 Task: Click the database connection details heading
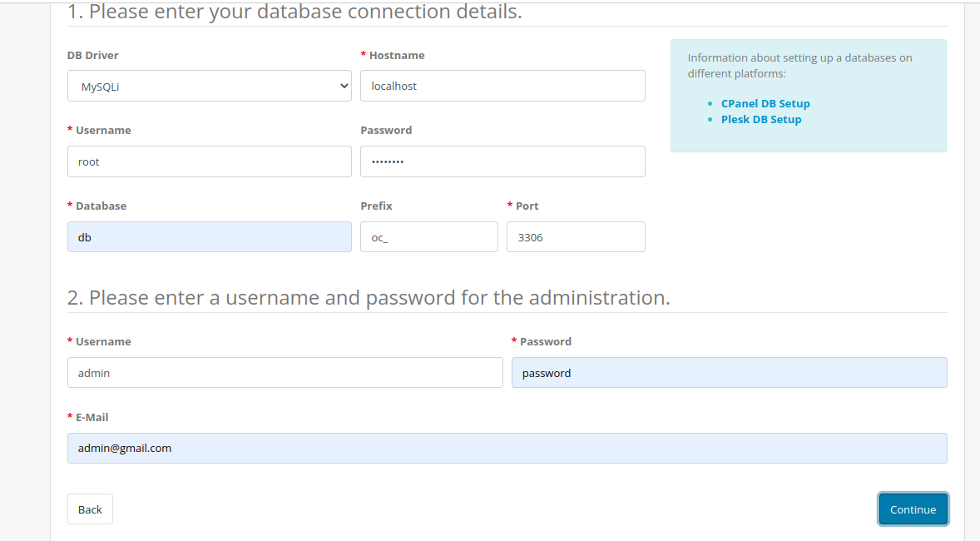[x=293, y=12]
